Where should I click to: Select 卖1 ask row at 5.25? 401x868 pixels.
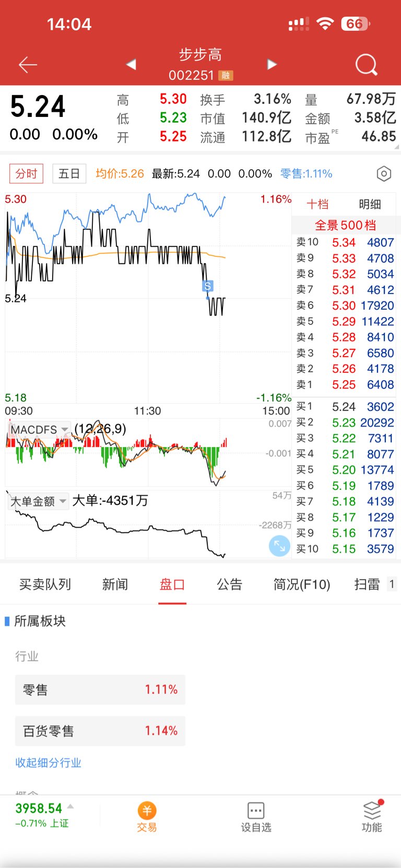[345, 384]
